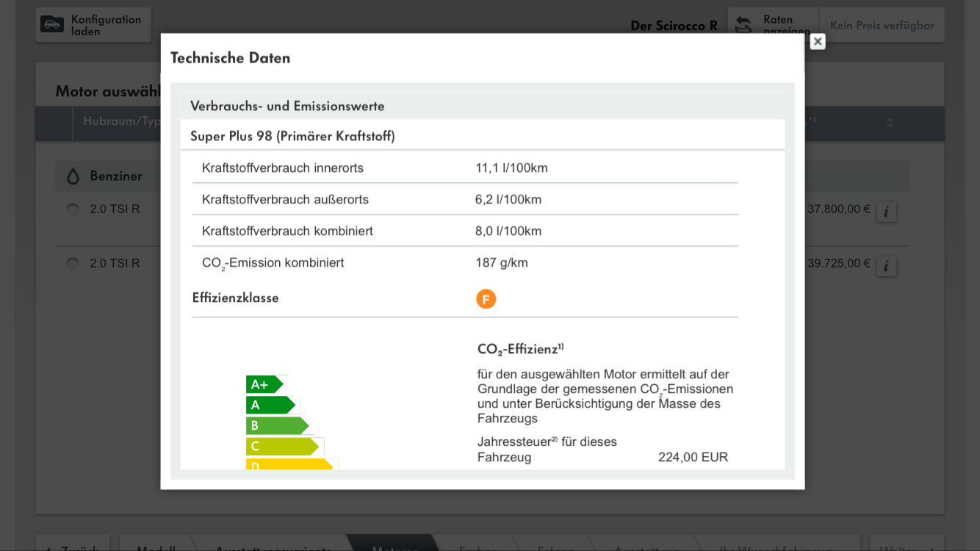Image resolution: width=980 pixels, height=551 pixels.
Task: Click the 224,00 EUR yearly tax value
Action: pyautogui.click(x=693, y=457)
